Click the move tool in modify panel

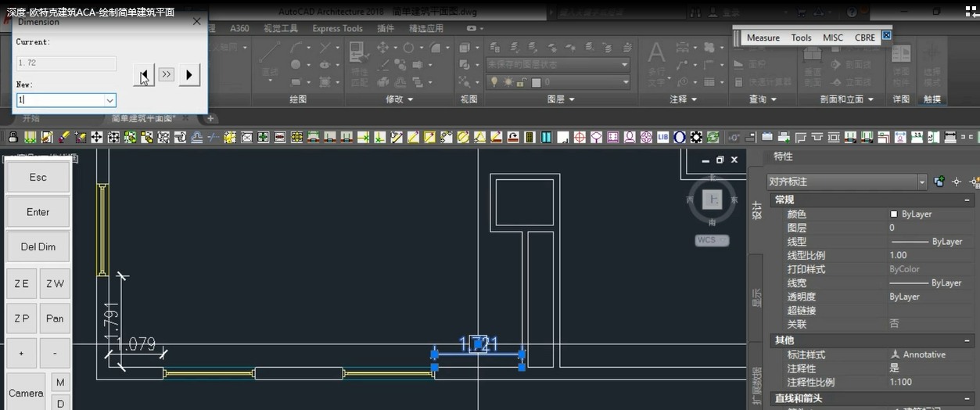tap(383, 48)
